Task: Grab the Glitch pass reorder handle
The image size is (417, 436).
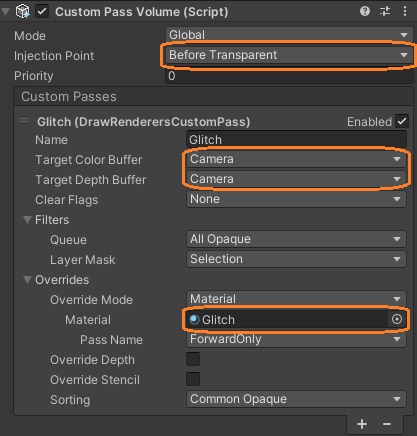Action: point(24,121)
